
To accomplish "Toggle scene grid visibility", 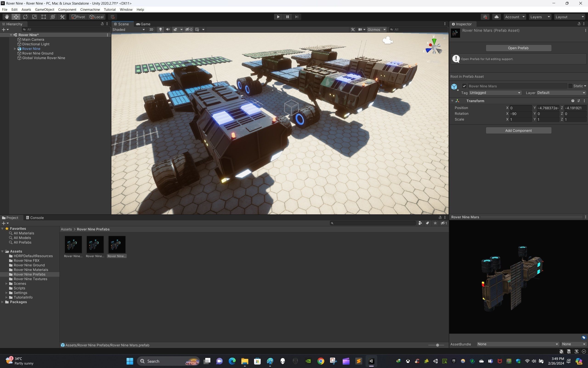I will [197, 29].
